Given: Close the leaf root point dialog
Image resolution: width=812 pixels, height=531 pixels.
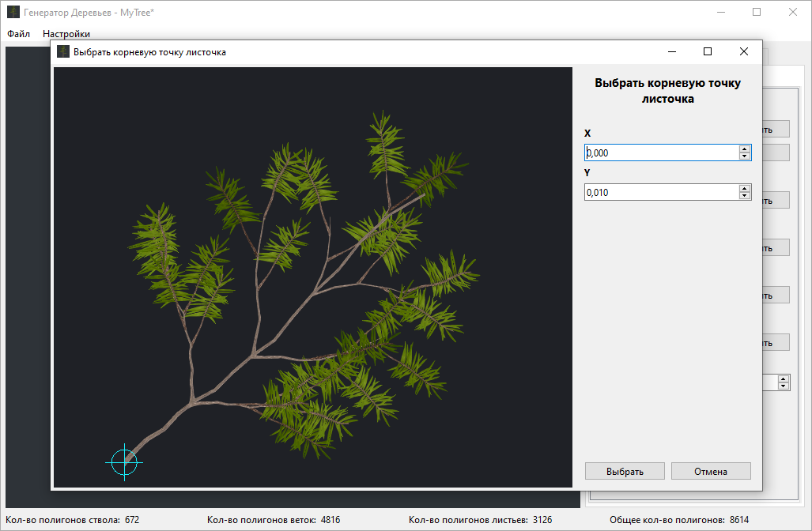Looking at the screenshot, I should 744,51.
